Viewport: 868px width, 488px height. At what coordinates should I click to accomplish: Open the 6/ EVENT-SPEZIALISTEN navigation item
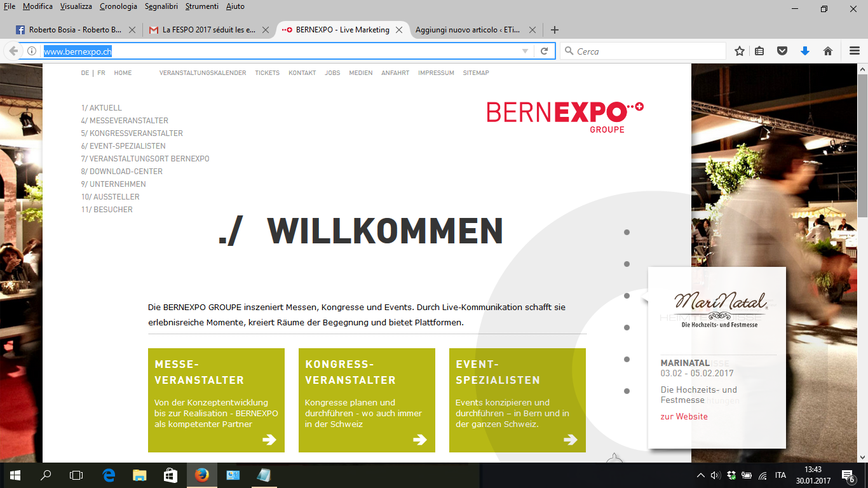123,146
